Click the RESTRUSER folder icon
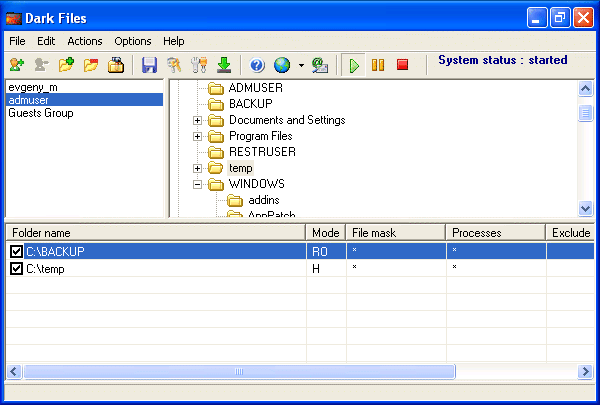 [x=216, y=153]
